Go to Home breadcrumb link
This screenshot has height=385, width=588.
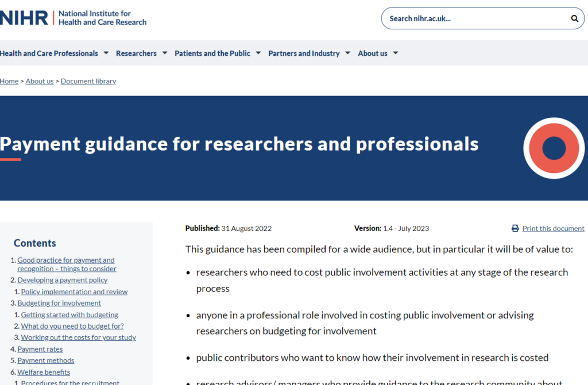(x=9, y=81)
